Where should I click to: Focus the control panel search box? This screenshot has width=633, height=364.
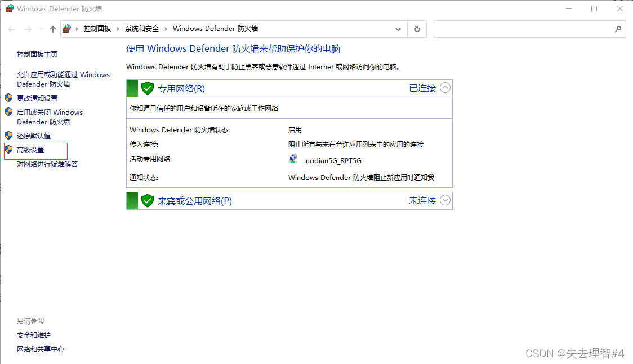529,29
